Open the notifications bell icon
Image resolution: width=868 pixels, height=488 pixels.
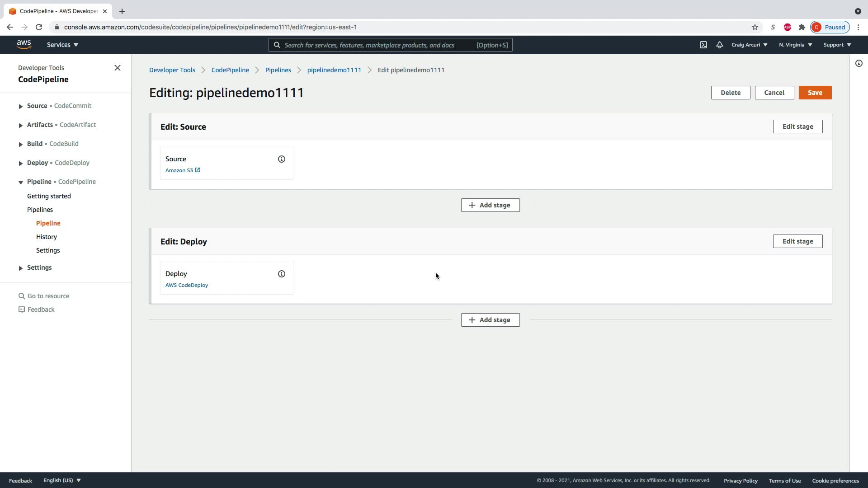719,45
